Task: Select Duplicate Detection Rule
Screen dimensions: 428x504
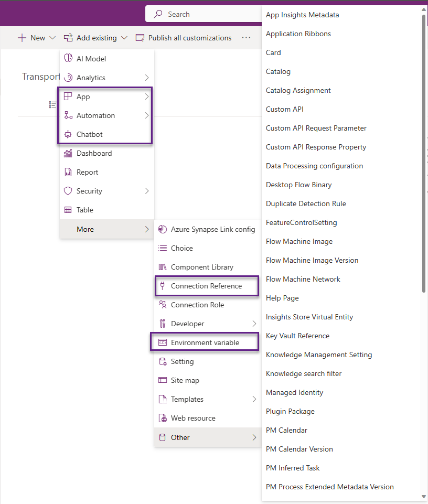Action: point(341,204)
